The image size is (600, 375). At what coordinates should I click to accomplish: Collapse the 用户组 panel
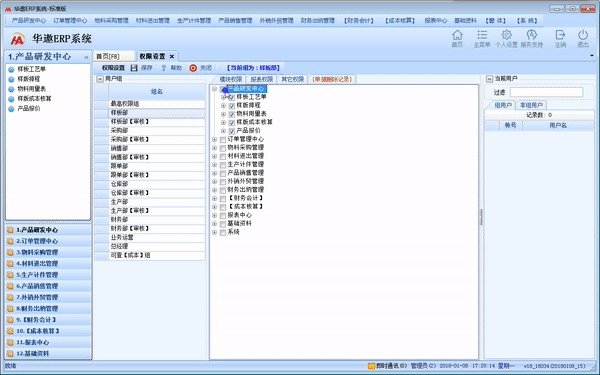pyautogui.click(x=100, y=79)
